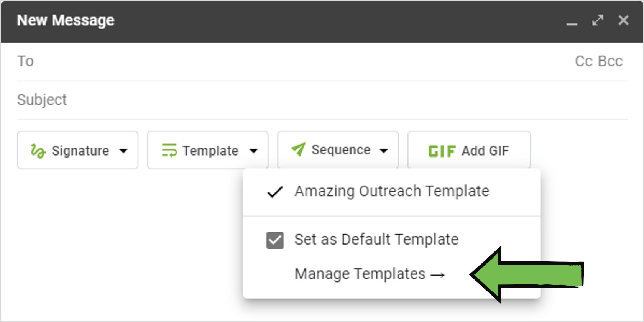644x322 pixels.
Task: Click the checkmark beside Amazing Outreach Template
Action: tap(275, 192)
